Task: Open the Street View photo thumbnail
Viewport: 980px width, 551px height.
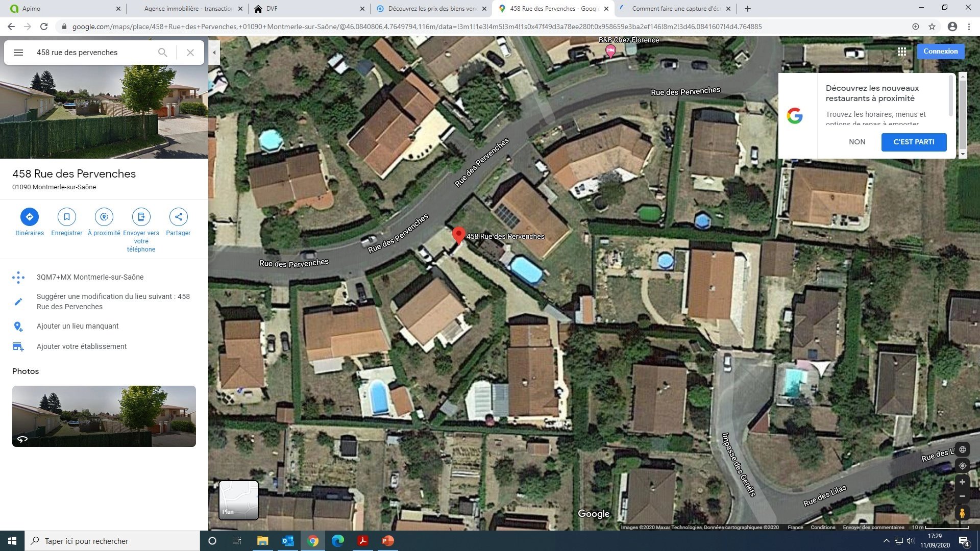Action: (x=104, y=416)
